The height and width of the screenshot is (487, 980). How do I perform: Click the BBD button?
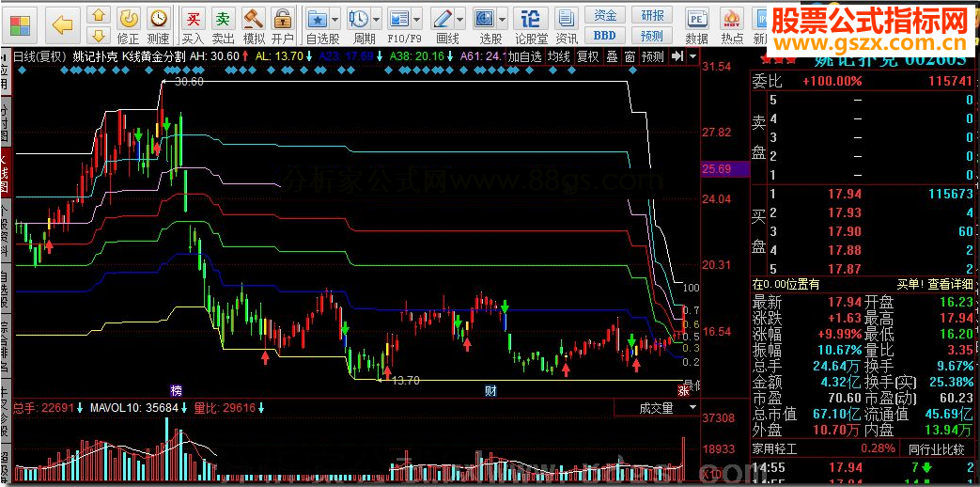coord(605,35)
